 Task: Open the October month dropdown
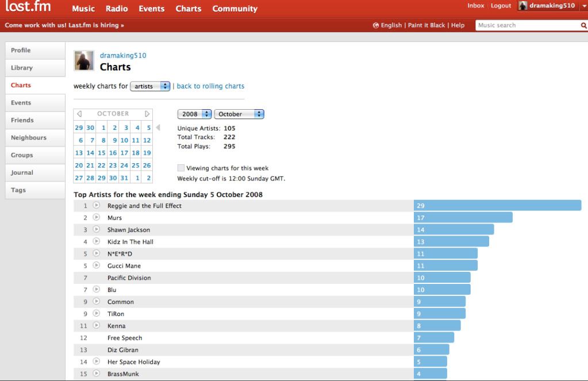(x=239, y=114)
